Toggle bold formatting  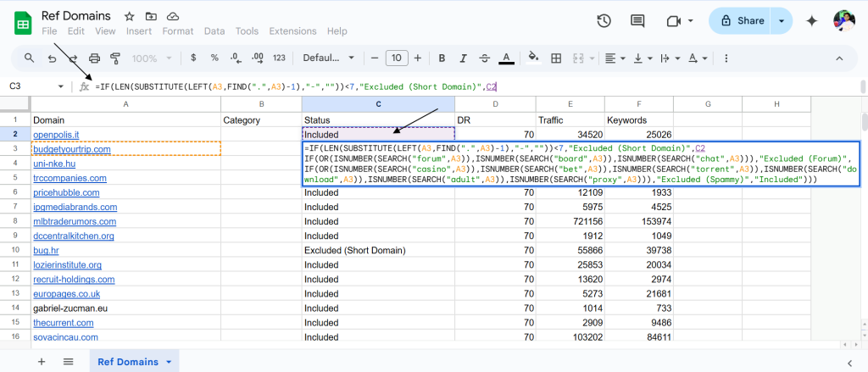(442, 58)
